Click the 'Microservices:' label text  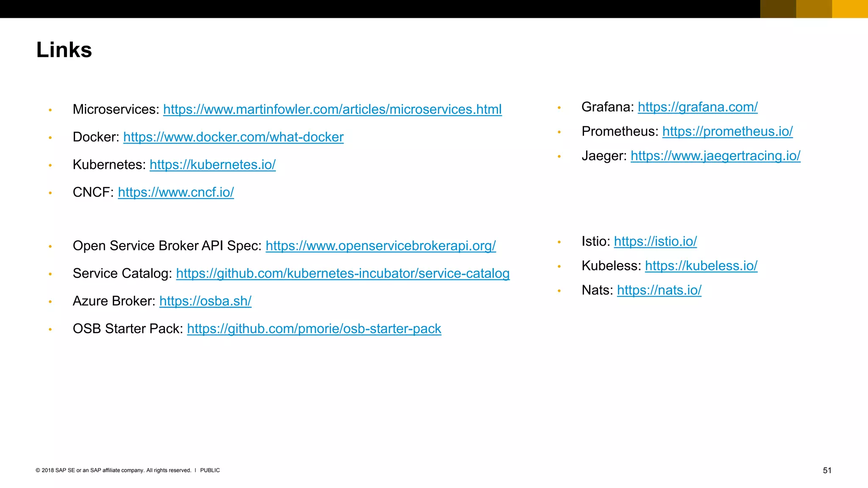pyautogui.click(x=116, y=109)
